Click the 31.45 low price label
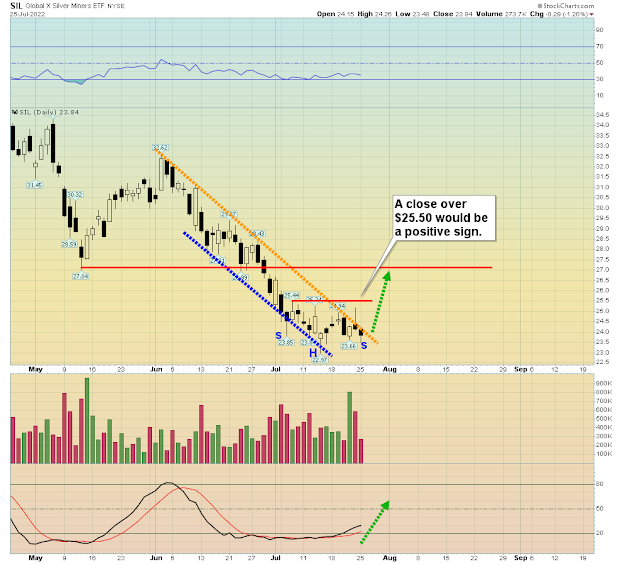This screenshot has height=564, width=622. click(x=35, y=185)
